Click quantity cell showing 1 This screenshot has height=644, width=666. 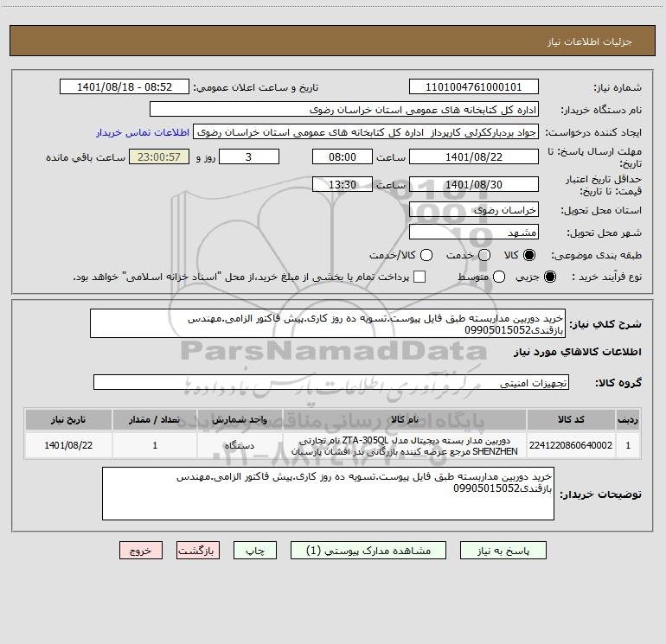click(155, 445)
